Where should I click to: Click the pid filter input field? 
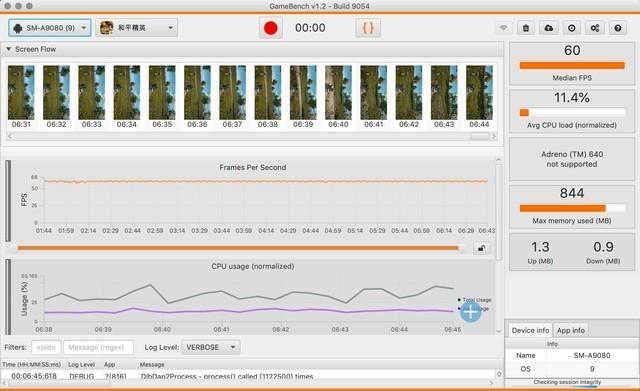click(46, 347)
